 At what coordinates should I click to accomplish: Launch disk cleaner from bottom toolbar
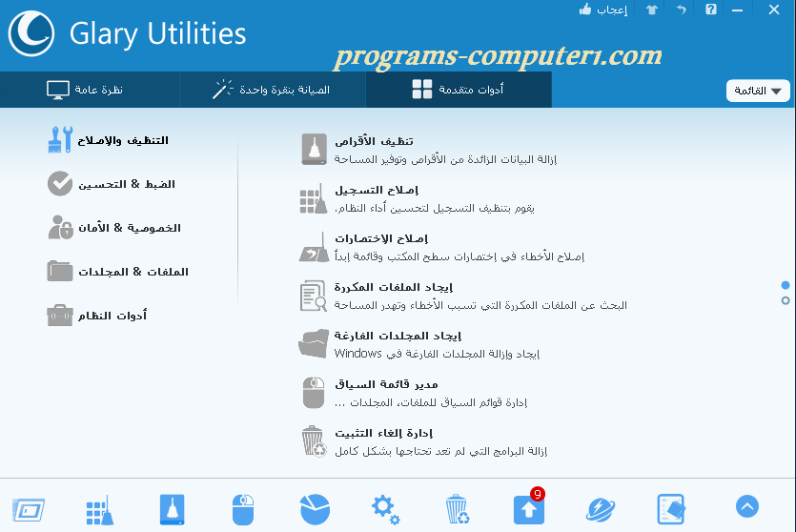(x=173, y=510)
